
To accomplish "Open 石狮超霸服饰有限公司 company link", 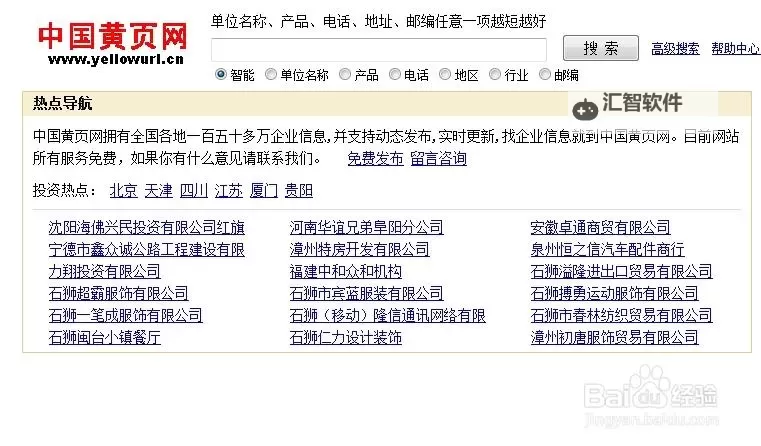I will 118,293.
